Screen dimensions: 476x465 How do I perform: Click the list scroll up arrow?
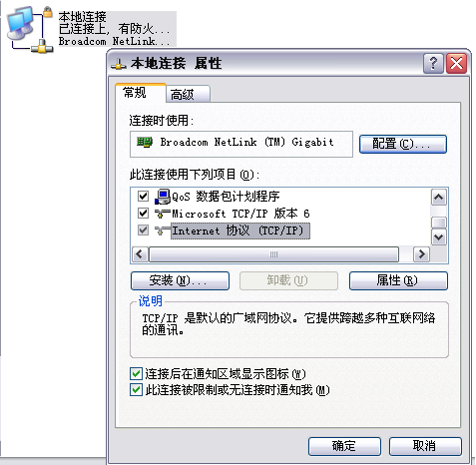click(439, 198)
